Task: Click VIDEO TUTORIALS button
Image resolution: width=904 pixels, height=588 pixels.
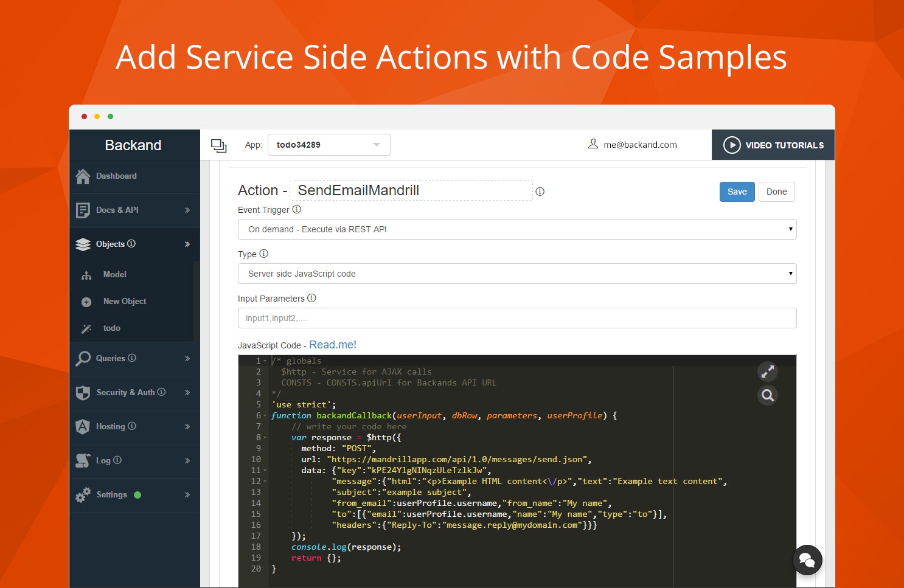Action: (x=773, y=145)
